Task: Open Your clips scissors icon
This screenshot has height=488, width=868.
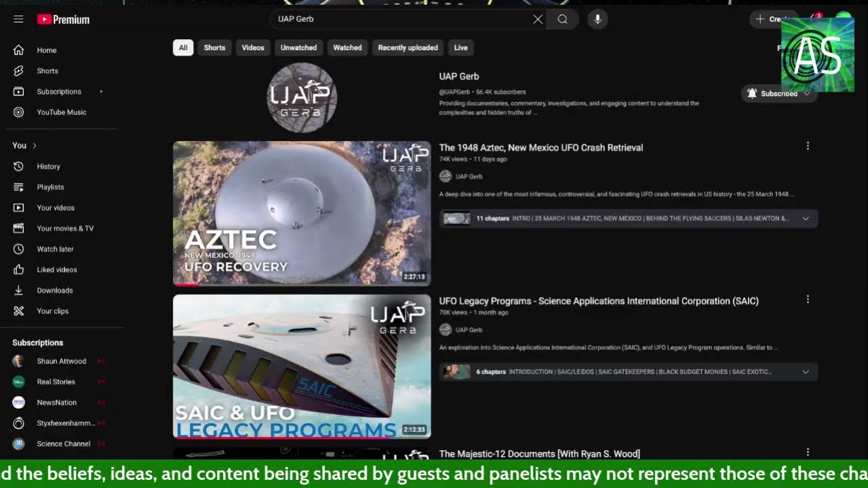Action: click(x=19, y=311)
